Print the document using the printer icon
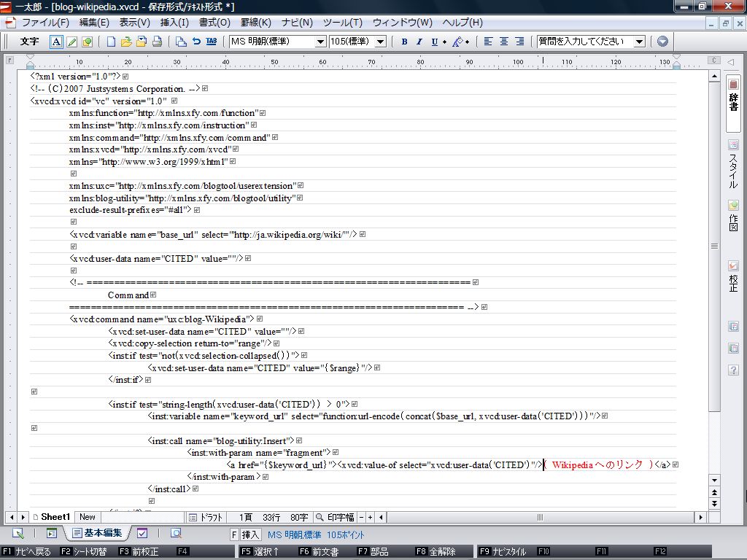747x560 pixels. 158,42
